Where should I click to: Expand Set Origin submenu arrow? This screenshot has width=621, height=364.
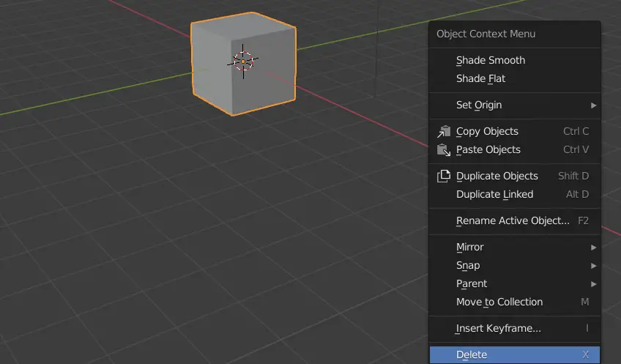[x=593, y=105]
